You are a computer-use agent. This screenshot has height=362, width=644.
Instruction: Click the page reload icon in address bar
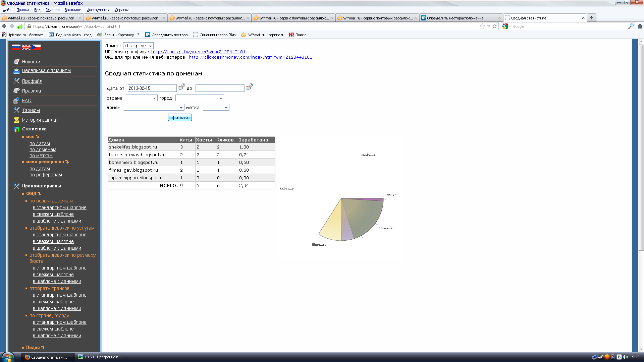tap(494, 26)
